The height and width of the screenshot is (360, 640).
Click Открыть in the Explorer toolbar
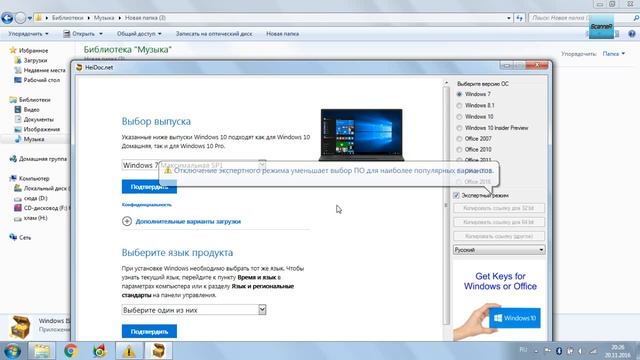(83, 34)
